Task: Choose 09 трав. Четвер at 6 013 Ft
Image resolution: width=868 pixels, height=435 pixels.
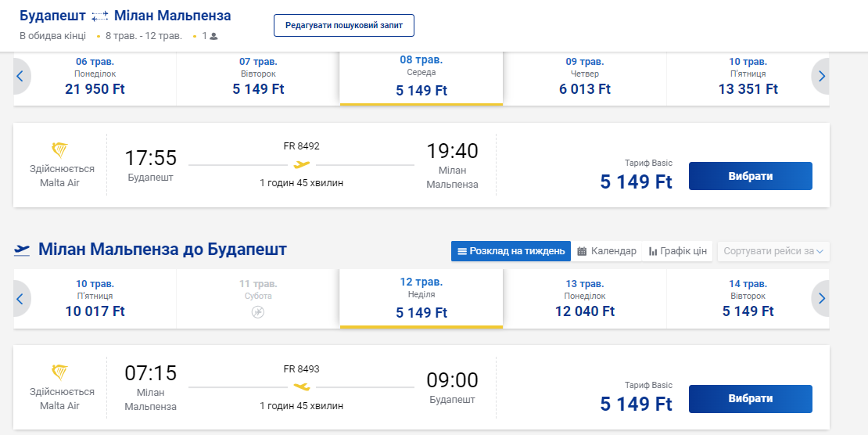Action: (x=584, y=78)
